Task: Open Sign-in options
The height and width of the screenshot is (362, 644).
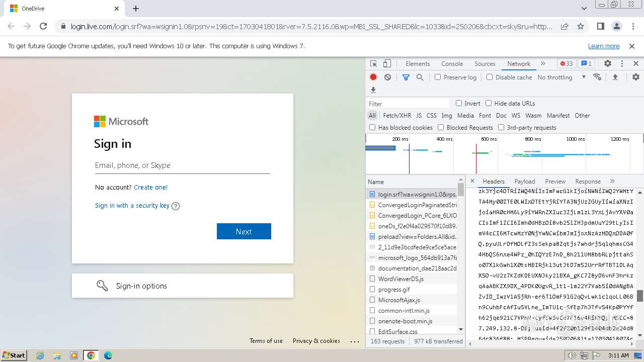Action: pyautogui.click(x=183, y=286)
